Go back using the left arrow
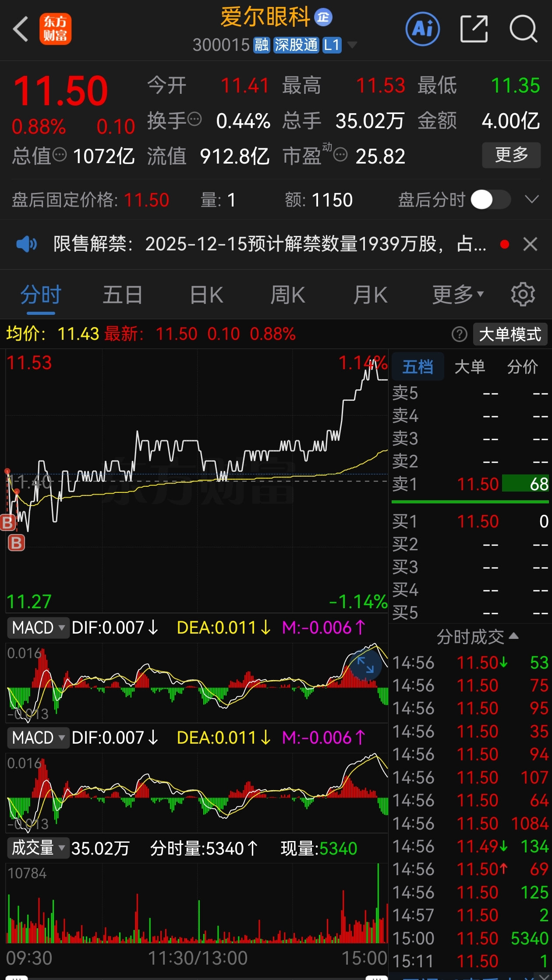 pos(21,29)
